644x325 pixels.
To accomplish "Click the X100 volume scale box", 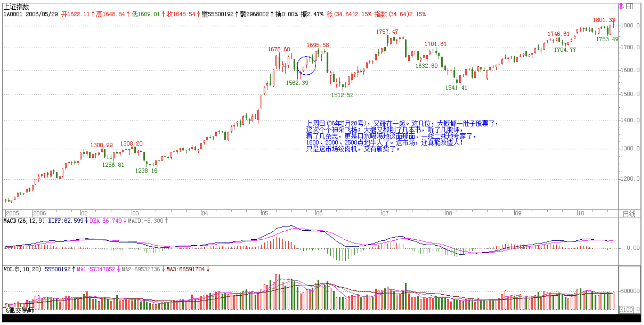I will (626, 309).
